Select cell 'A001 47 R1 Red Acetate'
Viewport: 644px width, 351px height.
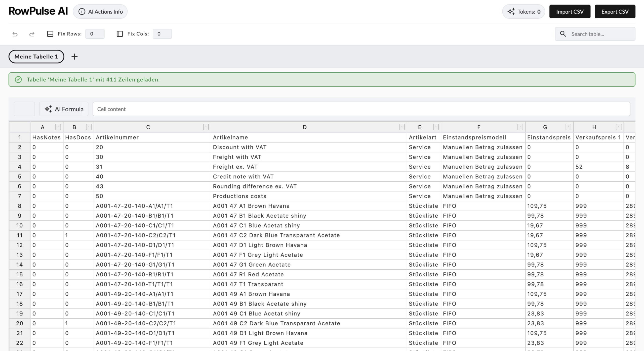click(x=309, y=275)
